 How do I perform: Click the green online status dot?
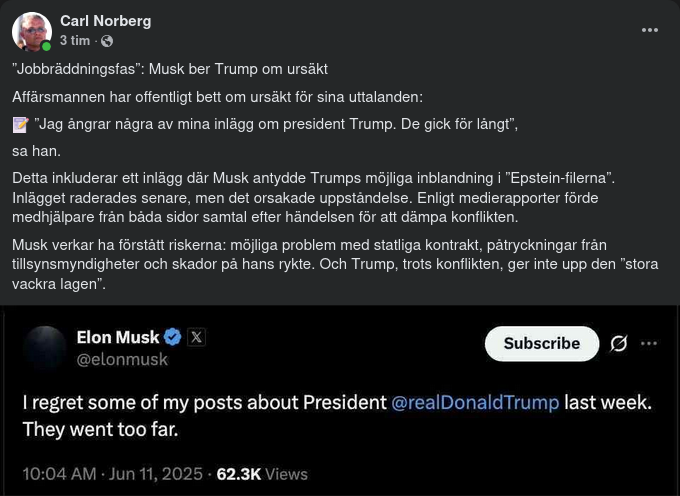(x=46, y=46)
